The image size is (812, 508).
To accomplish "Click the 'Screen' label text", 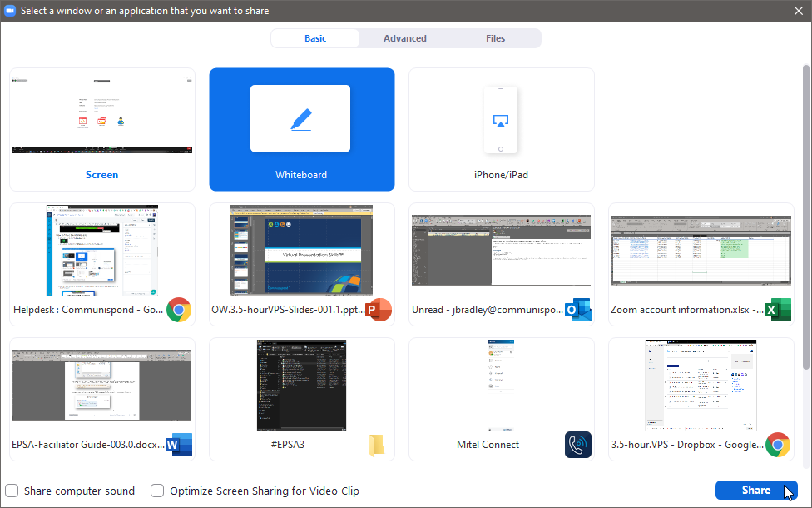I will 102,175.
